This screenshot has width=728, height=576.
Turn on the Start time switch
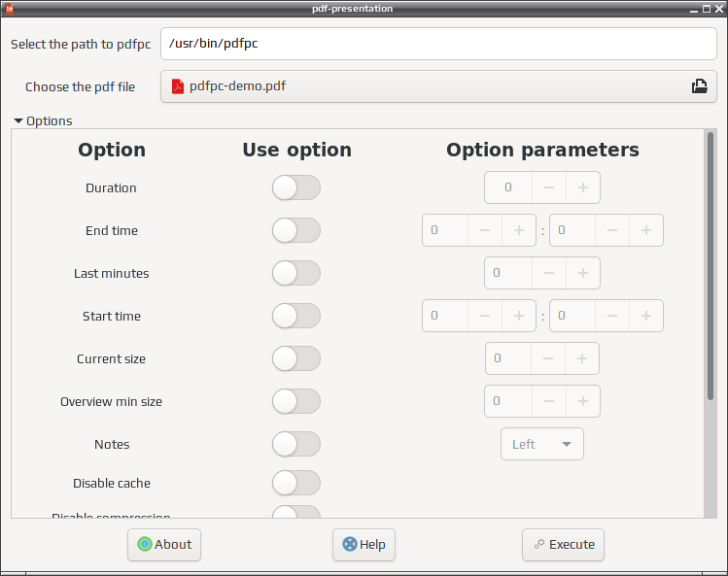(296, 316)
